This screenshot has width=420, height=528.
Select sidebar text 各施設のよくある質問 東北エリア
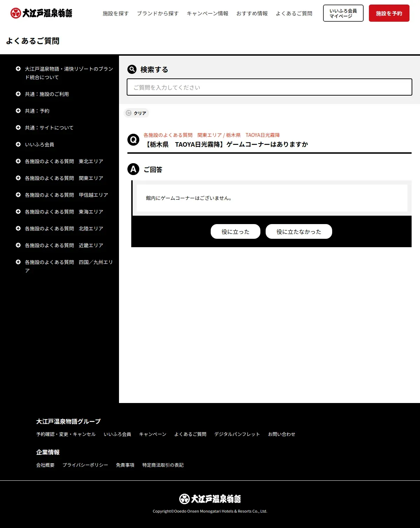[64, 161]
